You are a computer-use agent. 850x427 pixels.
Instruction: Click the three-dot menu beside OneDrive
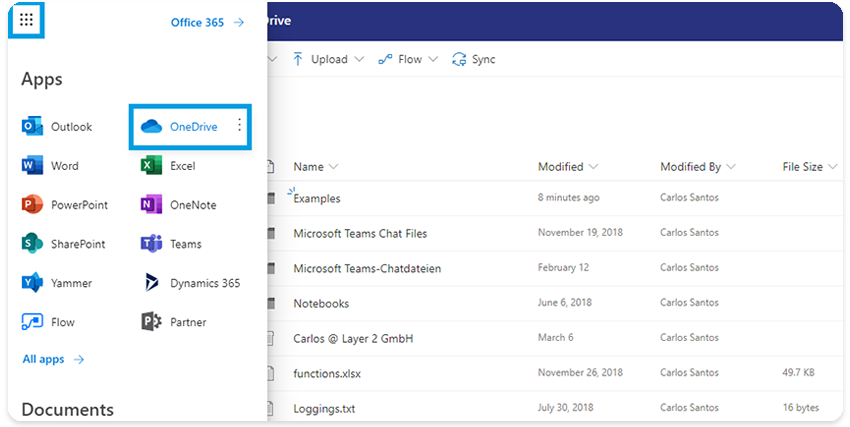238,126
